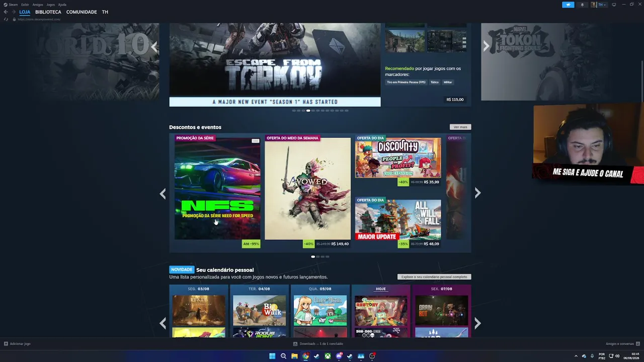644x362 pixels.
Task: Open the Downloads manager icon
Action: point(295,344)
